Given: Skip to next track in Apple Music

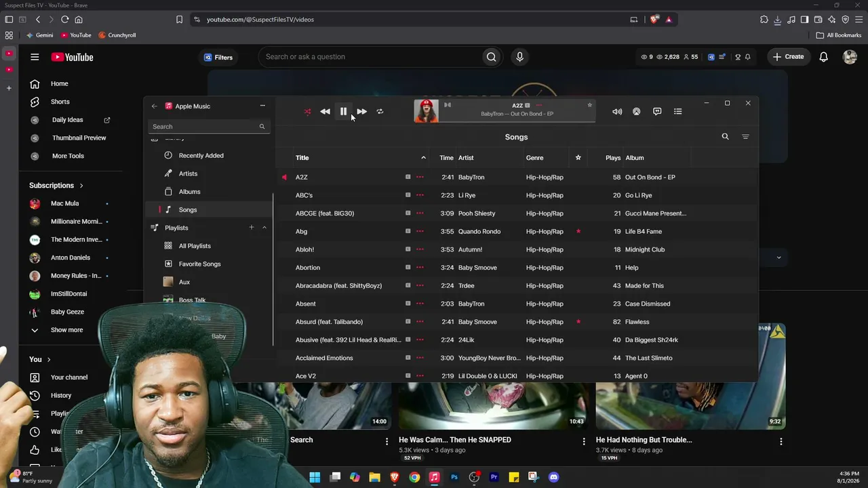Looking at the screenshot, I should point(361,112).
